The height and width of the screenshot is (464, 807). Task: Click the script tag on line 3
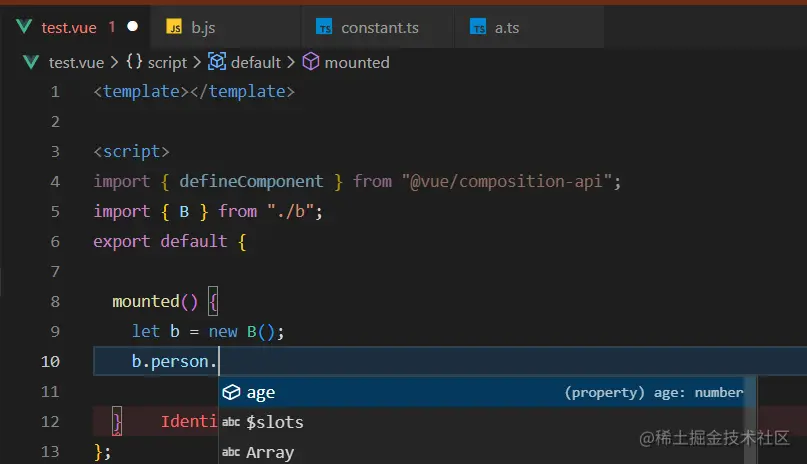(x=131, y=152)
